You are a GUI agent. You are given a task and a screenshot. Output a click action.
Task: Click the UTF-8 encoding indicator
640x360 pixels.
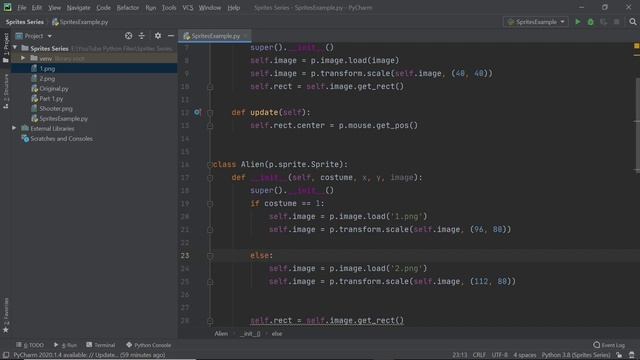click(x=500, y=355)
